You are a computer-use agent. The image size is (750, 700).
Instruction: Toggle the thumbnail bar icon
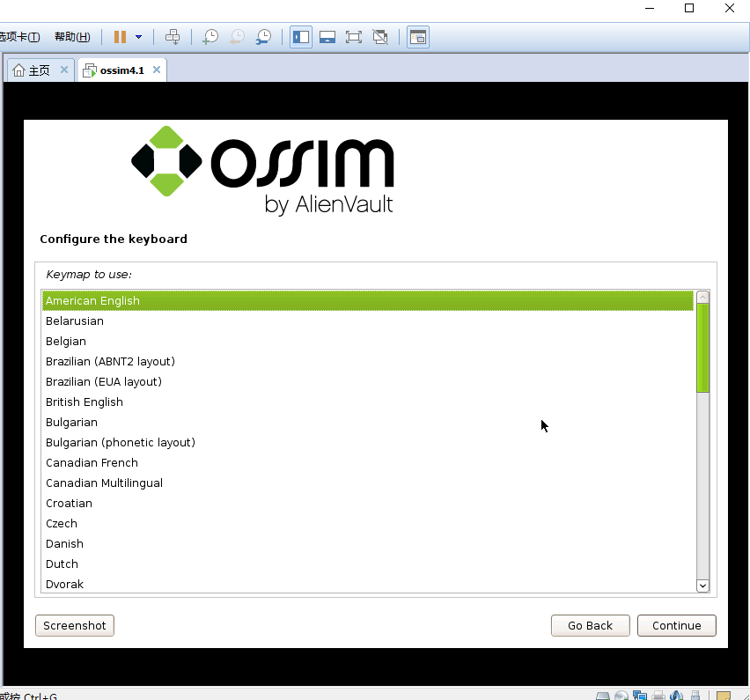(327, 37)
